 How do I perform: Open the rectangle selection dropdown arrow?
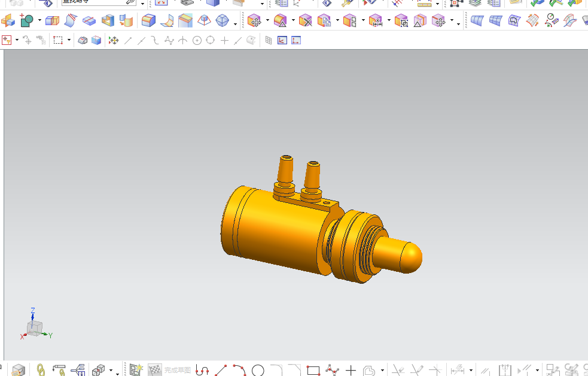(x=69, y=40)
